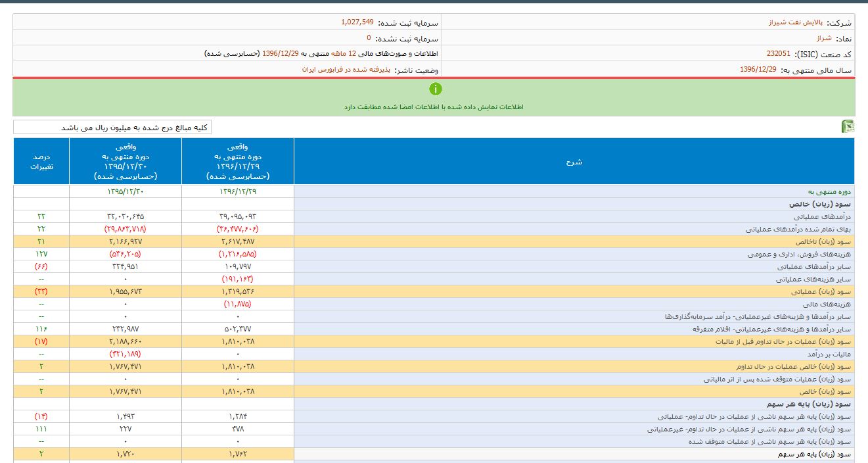Click row label سود (زیان) عملیات در حال تداوم قبل از مالیات

point(783,341)
